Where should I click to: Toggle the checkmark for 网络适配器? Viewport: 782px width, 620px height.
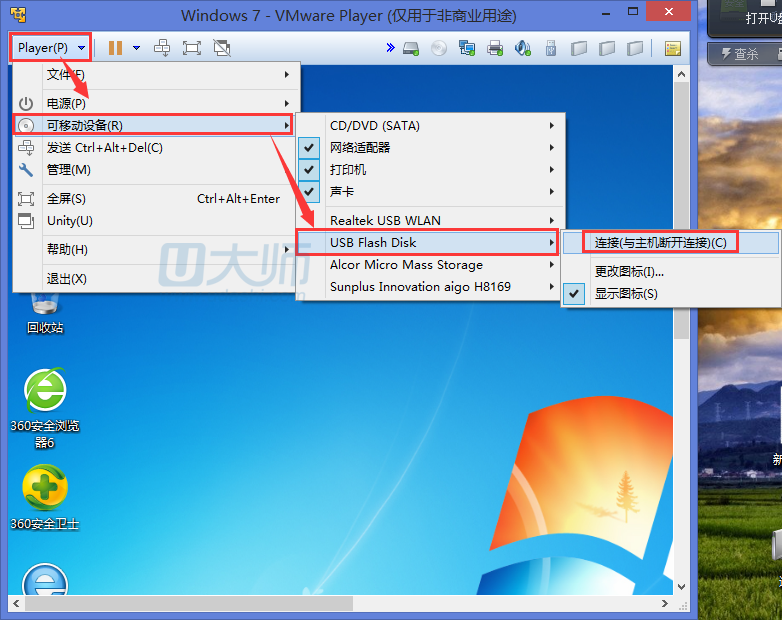(309, 148)
